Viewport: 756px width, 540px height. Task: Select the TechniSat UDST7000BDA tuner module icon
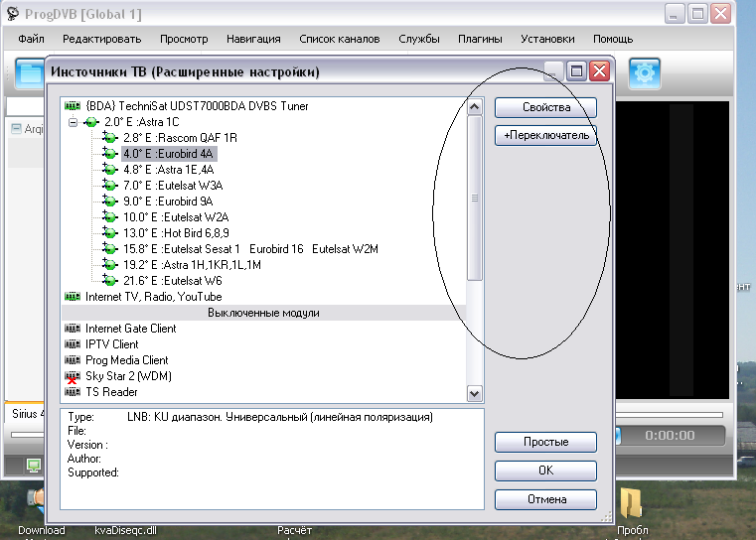click(72, 106)
